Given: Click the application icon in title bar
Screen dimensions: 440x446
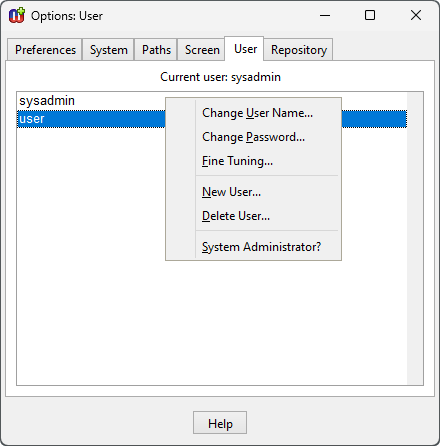Looking at the screenshot, I should tap(17, 15).
